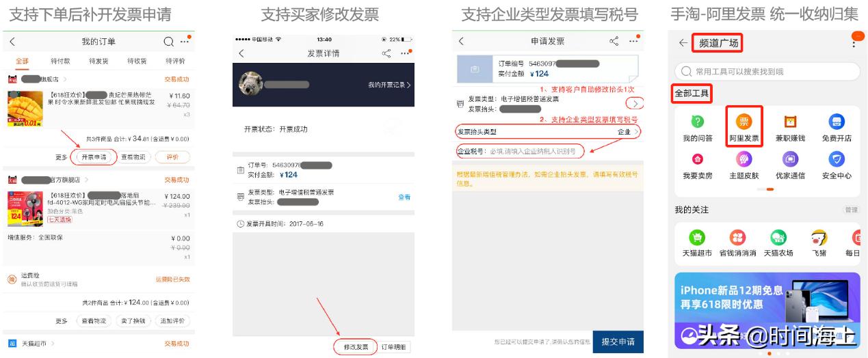Tap 查看物流 next to 卖了换钱
The height and width of the screenshot is (358, 868).
94,320
